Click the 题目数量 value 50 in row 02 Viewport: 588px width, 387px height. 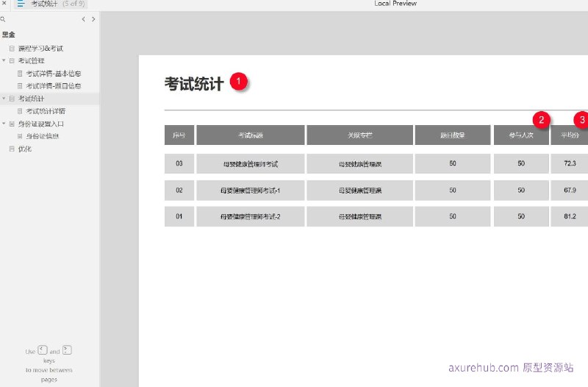point(453,191)
